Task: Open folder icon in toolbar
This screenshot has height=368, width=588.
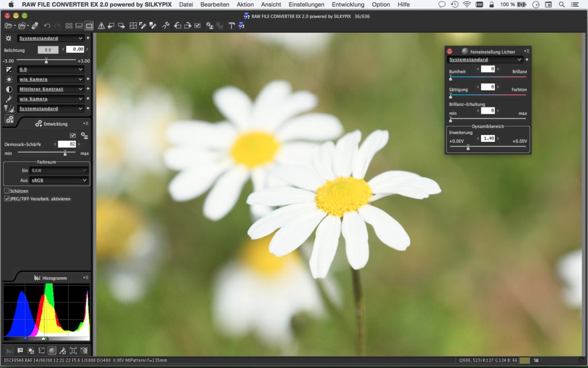Action: coord(22,26)
